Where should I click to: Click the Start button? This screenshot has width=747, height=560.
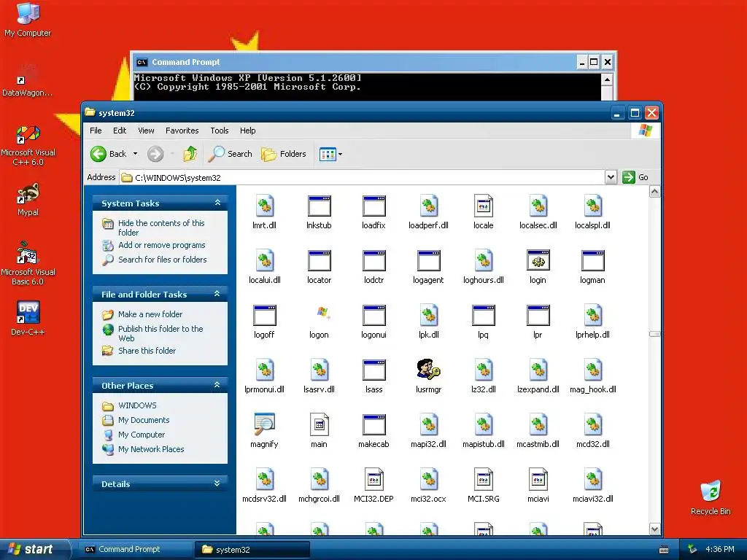(34, 549)
